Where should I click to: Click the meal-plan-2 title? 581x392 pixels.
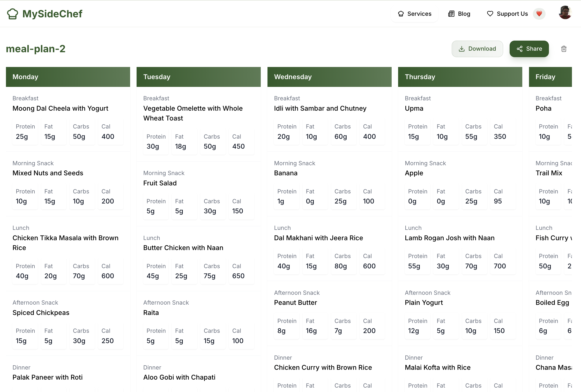(36, 49)
